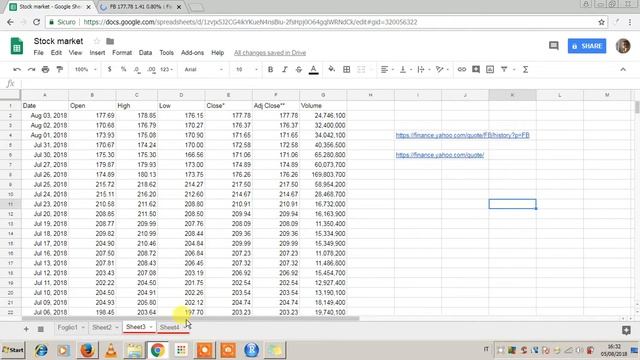Open the finance.yahoo.com/quote/ link

pyautogui.click(x=440, y=155)
